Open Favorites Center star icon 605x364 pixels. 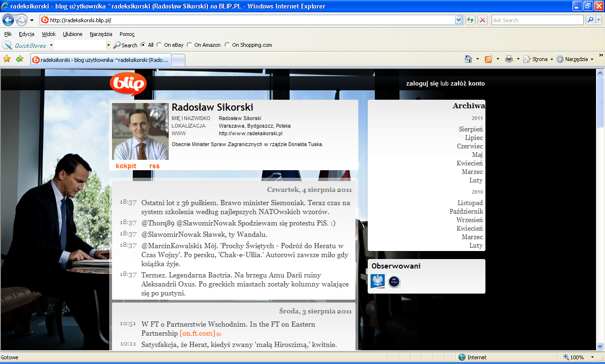tap(7, 59)
